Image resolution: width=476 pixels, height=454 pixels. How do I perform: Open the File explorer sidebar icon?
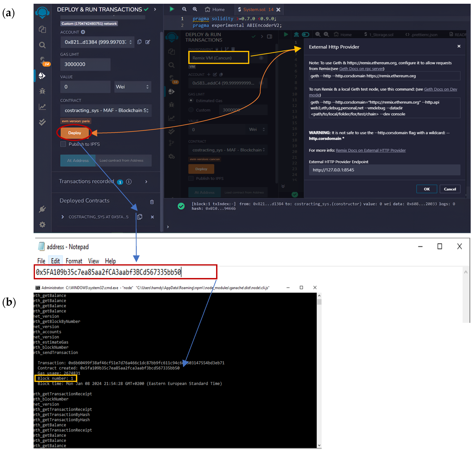tap(42, 29)
